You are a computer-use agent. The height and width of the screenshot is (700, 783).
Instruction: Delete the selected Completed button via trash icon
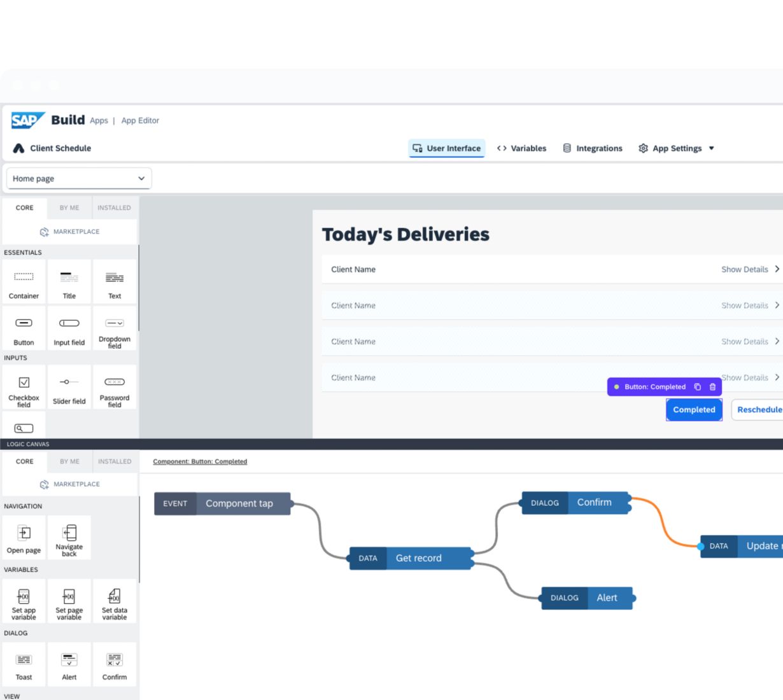[x=712, y=387]
